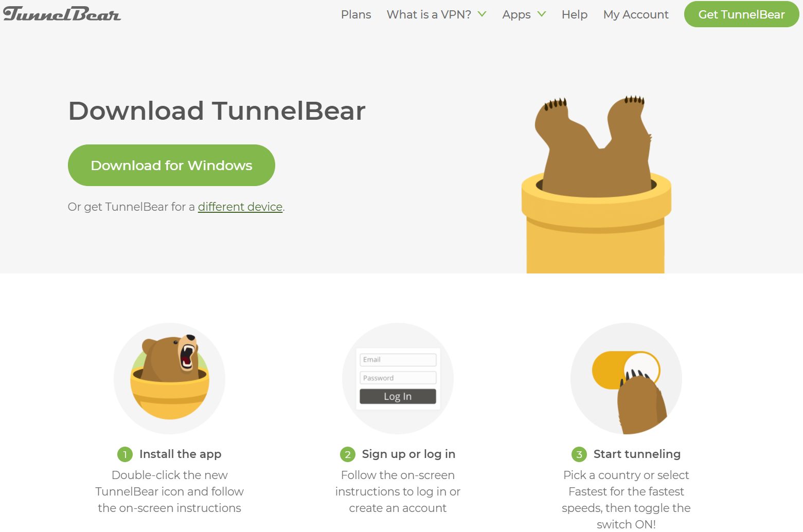Click the roaring bear in bucket illustration
This screenshot has height=532, width=803.
170,378
